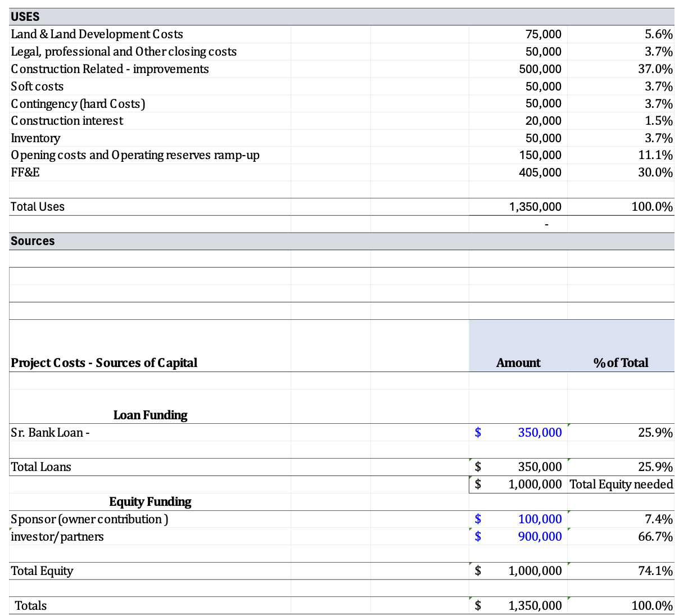Select the 20,000 construction interest value
The image size is (679, 616).
(543, 121)
